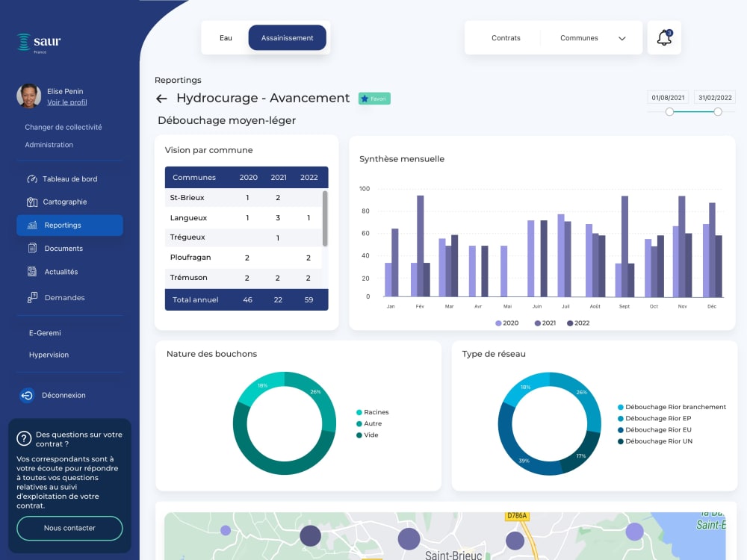This screenshot has width=747, height=560.
Task: Toggle the Racines legend entry
Action: 373,412
